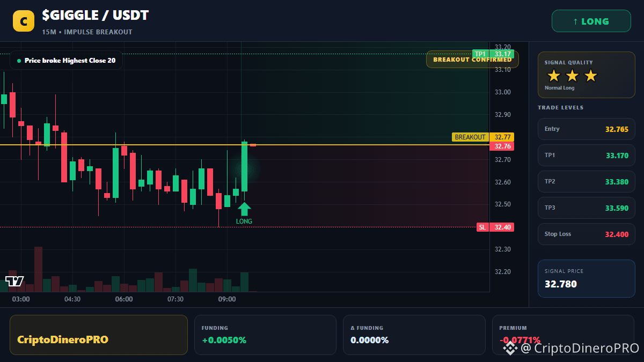Click the yellow C coin logo icon
Image resolution: width=644 pixels, height=362 pixels.
(23, 21)
